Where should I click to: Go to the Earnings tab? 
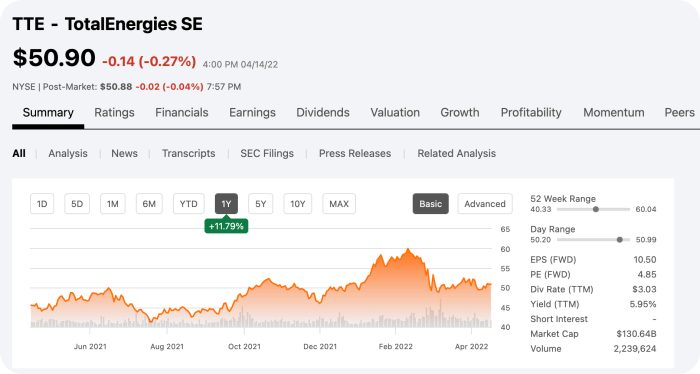[x=252, y=112]
